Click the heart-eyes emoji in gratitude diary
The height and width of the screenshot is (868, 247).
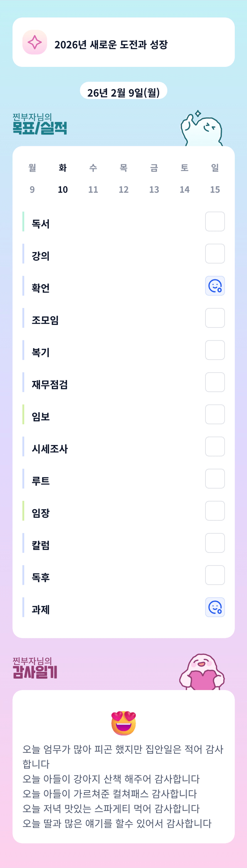click(x=124, y=723)
